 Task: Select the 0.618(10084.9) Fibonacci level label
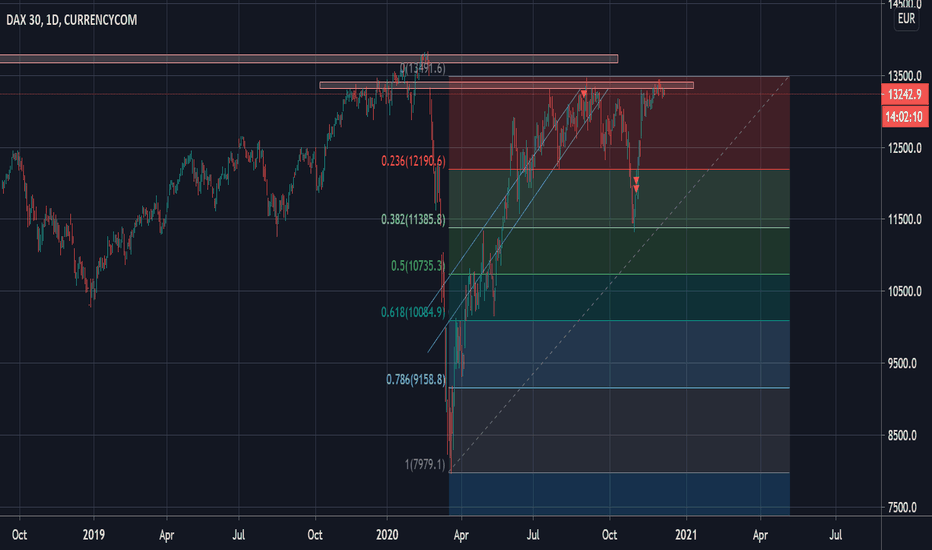pyautogui.click(x=413, y=312)
